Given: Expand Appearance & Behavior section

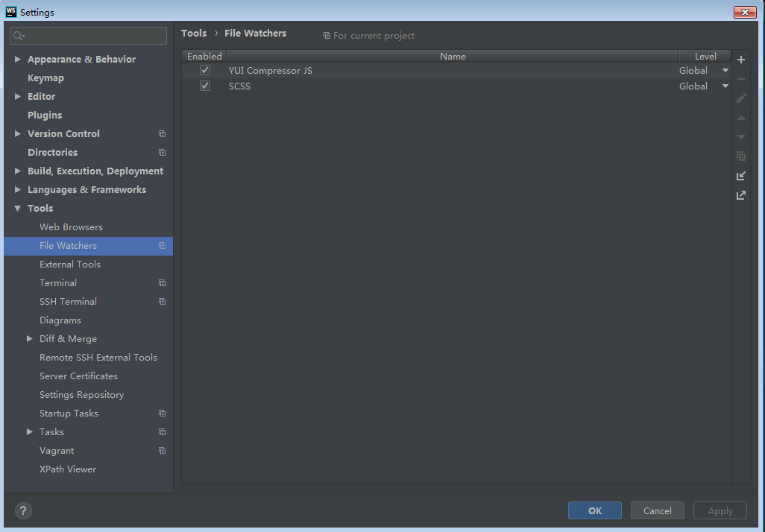Looking at the screenshot, I should (x=18, y=59).
